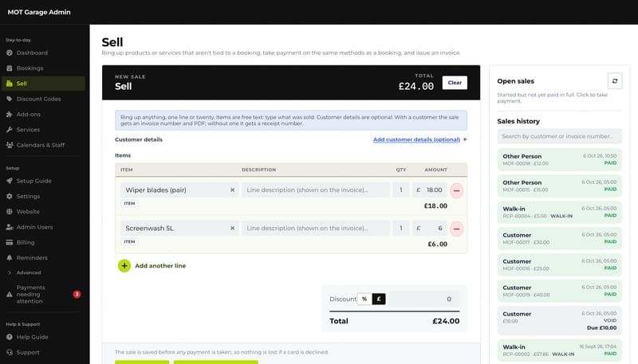Refresh the Open sales list

[615, 80]
